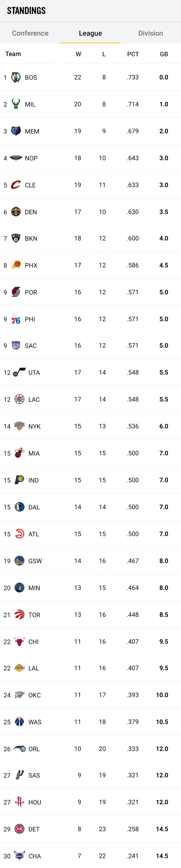Image resolution: width=181 pixels, height=868 pixels.
Task: Open the DEN team name link
Action: click(31, 212)
